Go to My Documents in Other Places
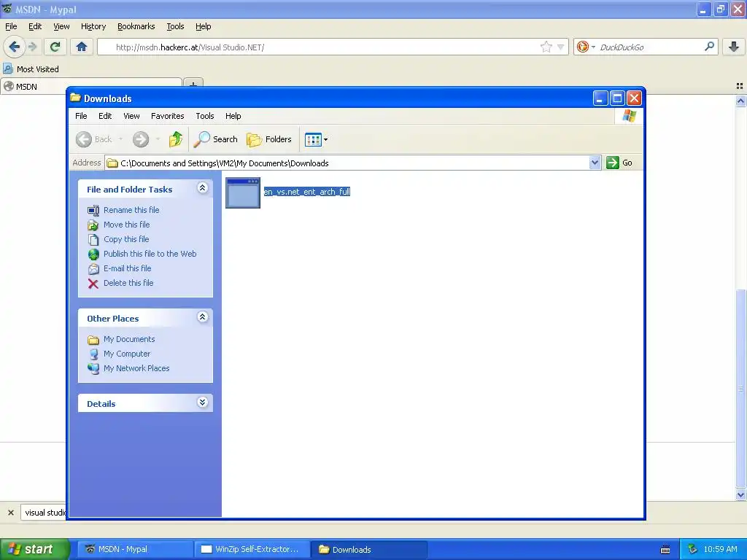The height and width of the screenshot is (560, 747). tap(129, 339)
